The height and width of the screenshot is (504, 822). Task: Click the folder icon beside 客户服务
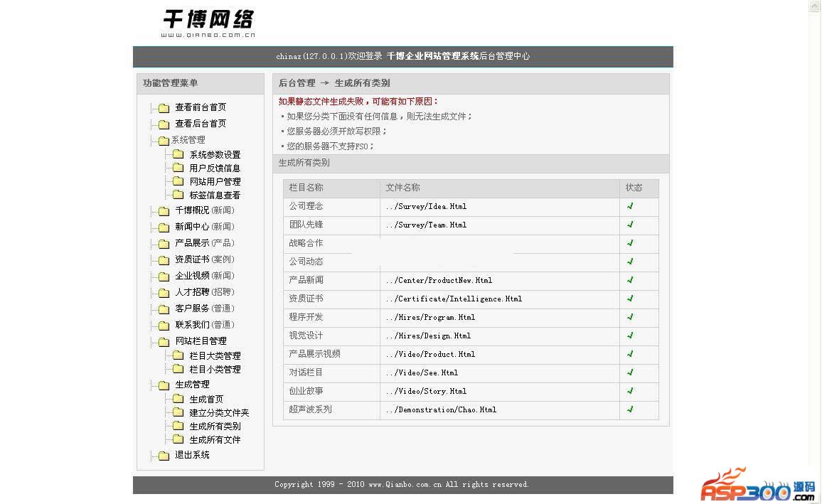pyautogui.click(x=164, y=309)
